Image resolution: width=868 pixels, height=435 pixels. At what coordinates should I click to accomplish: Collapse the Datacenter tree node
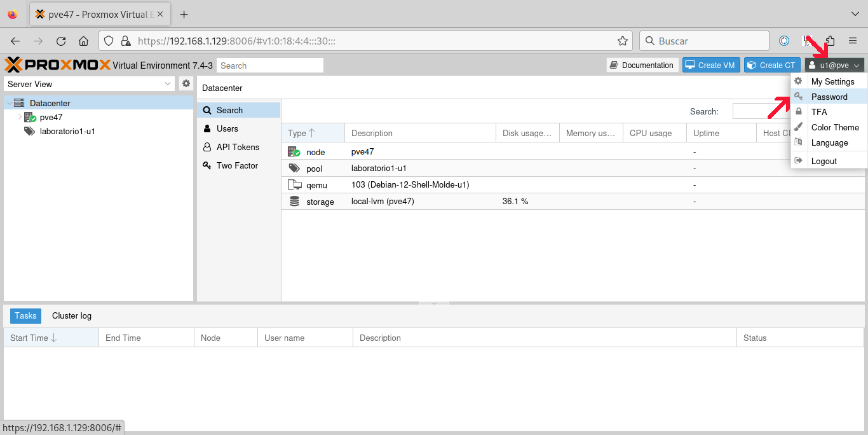pos(9,103)
